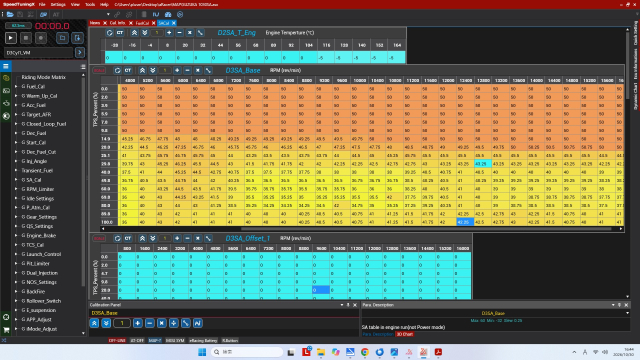Click the interpolate line icon for D3SA_Offset_1
Image resolution: width=640 pixels, height=360 pixels.
click(208, 238)
